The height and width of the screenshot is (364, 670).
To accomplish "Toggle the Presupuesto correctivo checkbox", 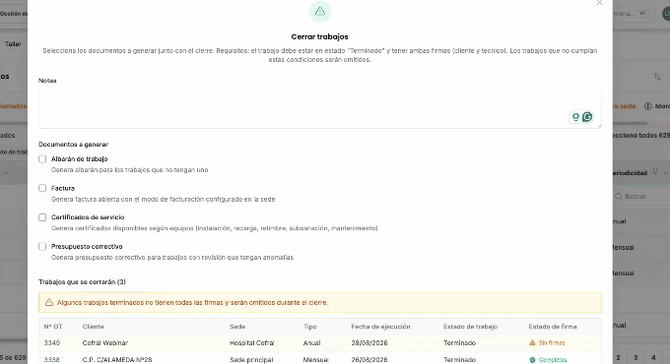I will click(x=42, y=247).
